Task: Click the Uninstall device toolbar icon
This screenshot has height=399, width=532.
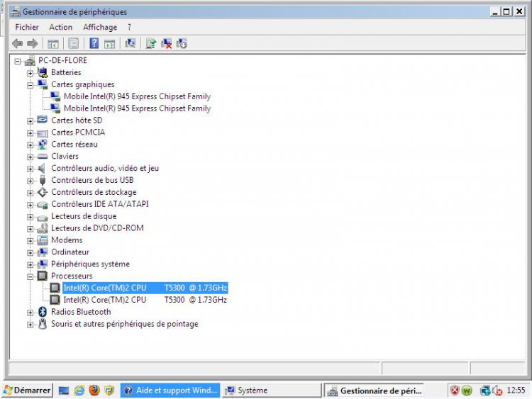Action: (x=182, y=43)
